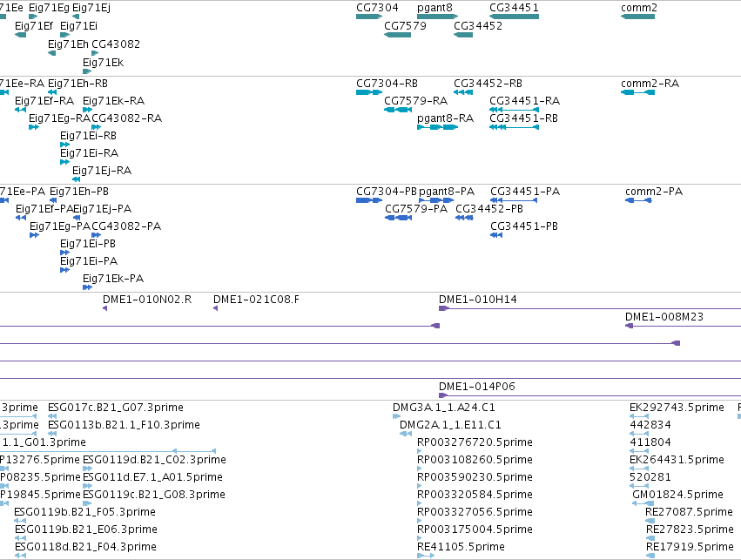Select the CG43082-RA transcript
The height and width of the screenshot is (560, 741).
pos(96,127)
